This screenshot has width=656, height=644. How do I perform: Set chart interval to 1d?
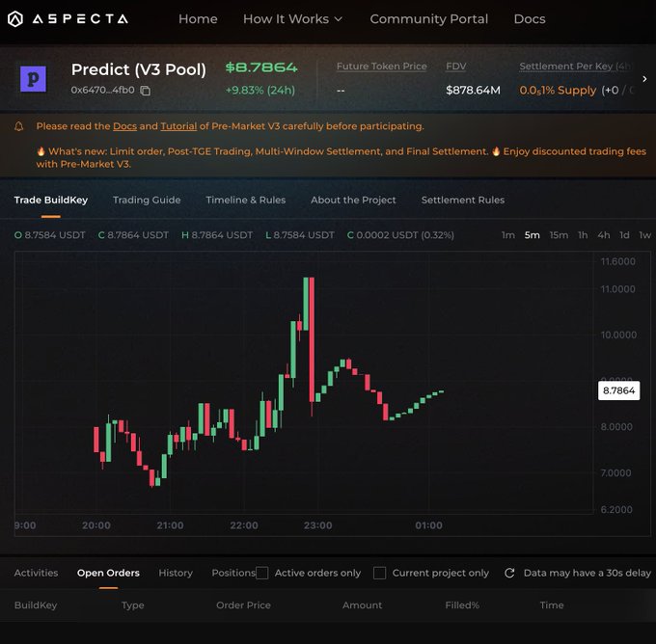[624, 235]
